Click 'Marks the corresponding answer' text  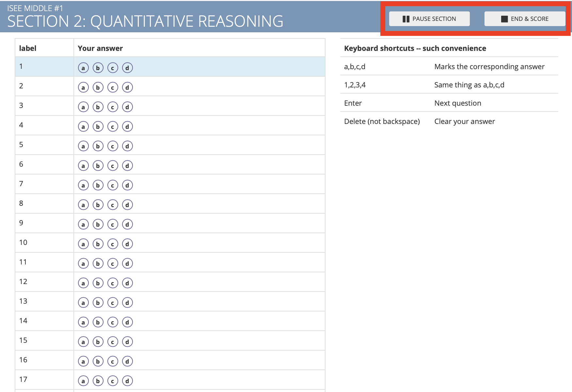coord(489,67)
